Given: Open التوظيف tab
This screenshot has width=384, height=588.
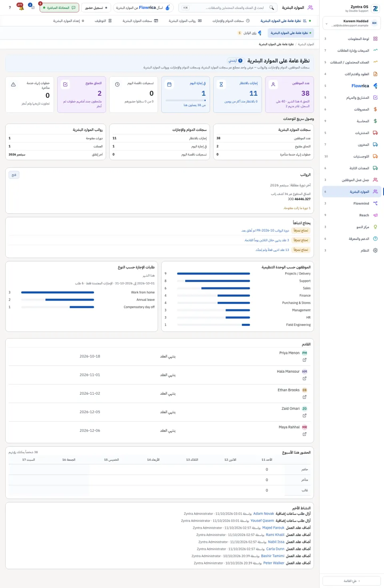Looking at the screenshot, I should point(103,21).
